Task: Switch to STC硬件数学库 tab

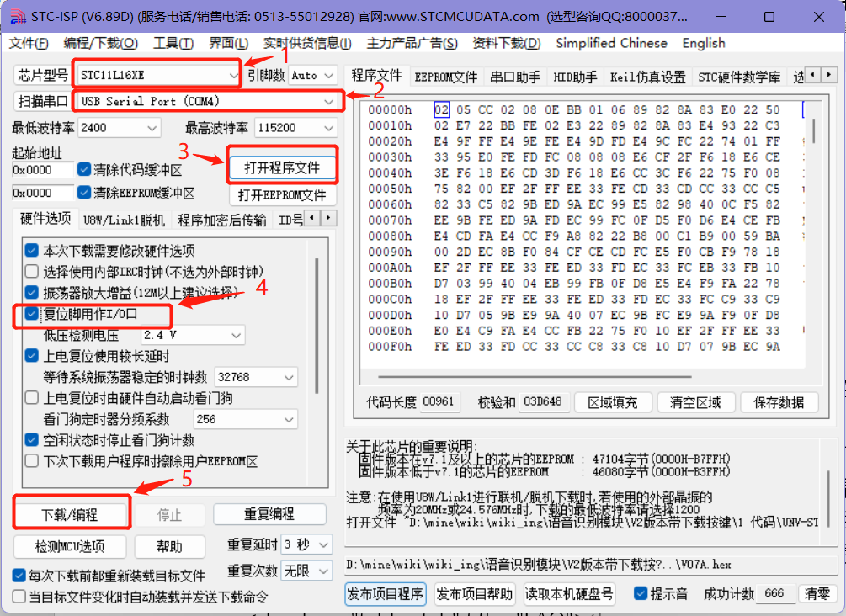Action: [x=739, y=77]
